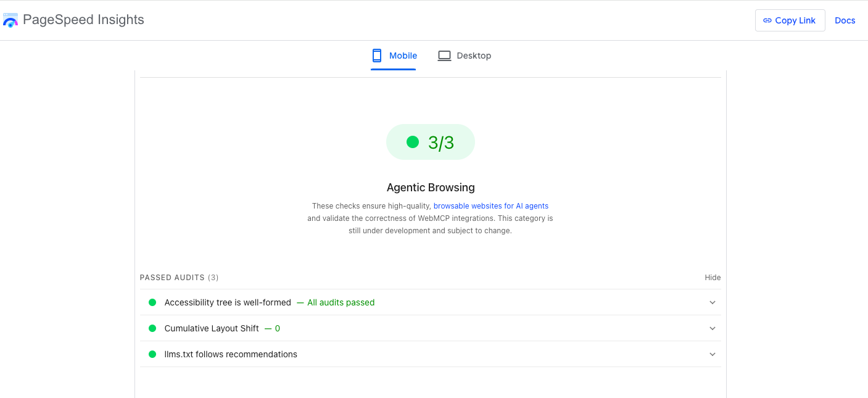Click the 3/3 score badge
868x398 pixels.
pyautogui.click(x=431, y=142)
